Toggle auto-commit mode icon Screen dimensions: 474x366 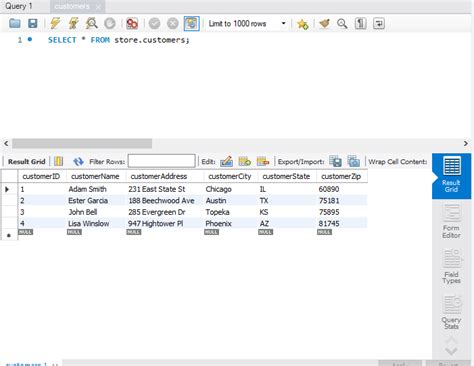[x=192, y=23]
